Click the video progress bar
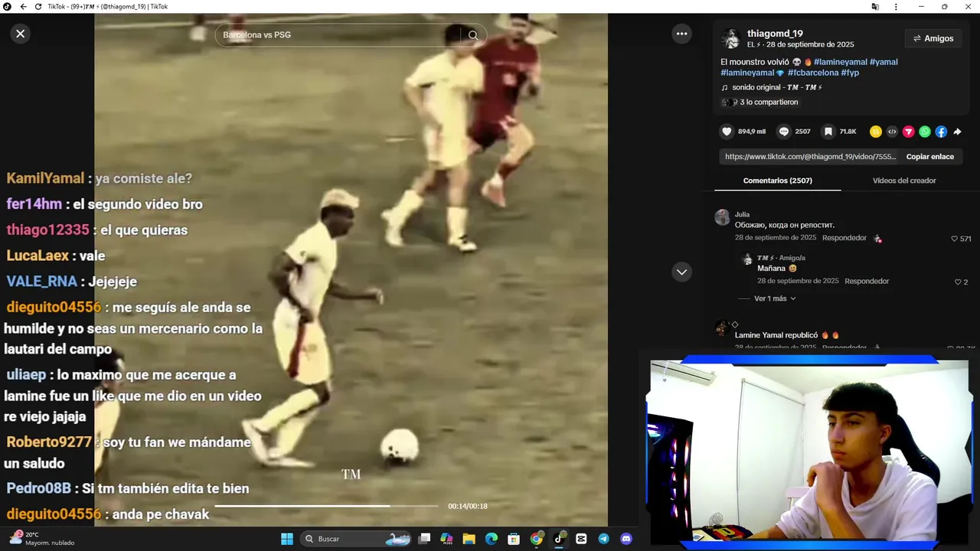Viewport: 980px width, 551px height. pos(326,506)
